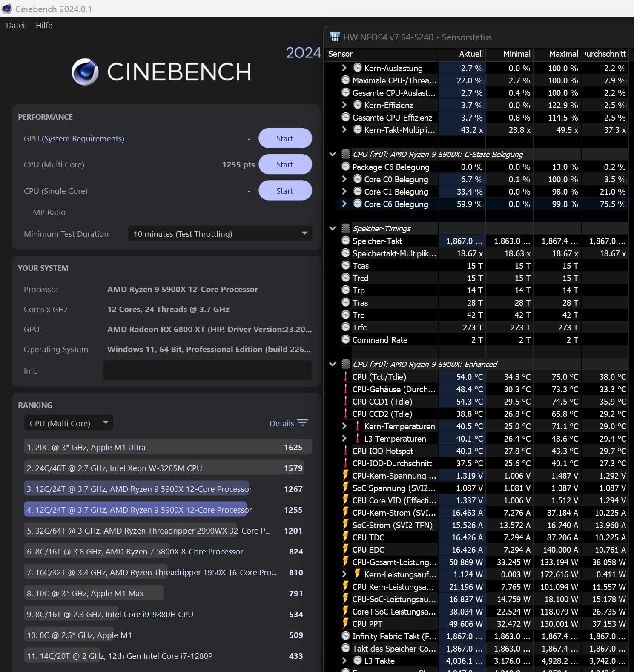Image resolution: width=634 pixels, height=672 pixels.
Task: Click the Sensor column header
Action: pos(382,54)
